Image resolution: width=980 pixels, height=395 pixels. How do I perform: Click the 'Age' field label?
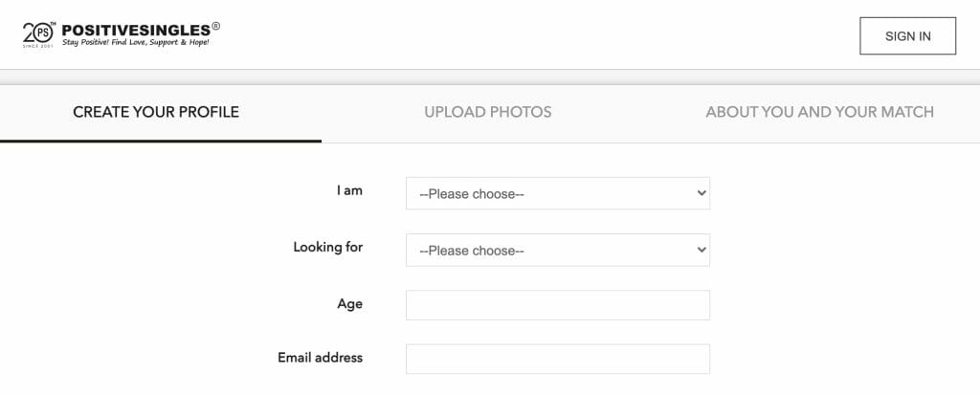(350, 304)
